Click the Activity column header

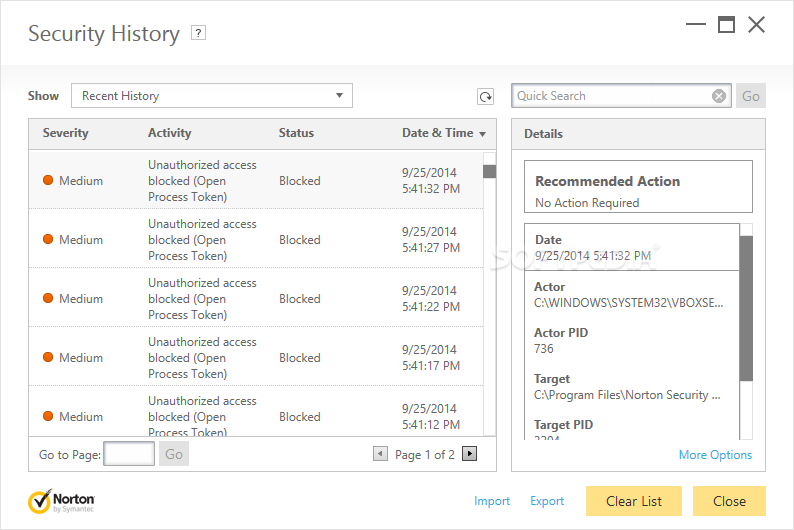170,133
